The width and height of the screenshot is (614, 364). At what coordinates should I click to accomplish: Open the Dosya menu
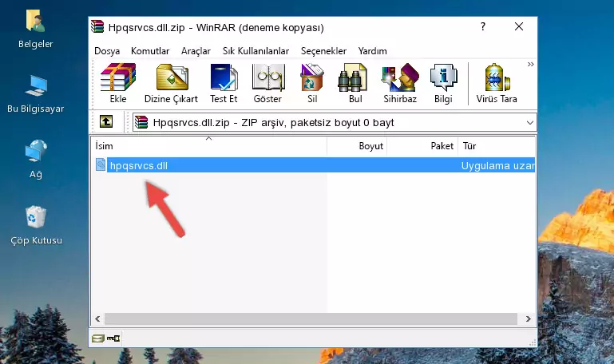coord(107,51)
